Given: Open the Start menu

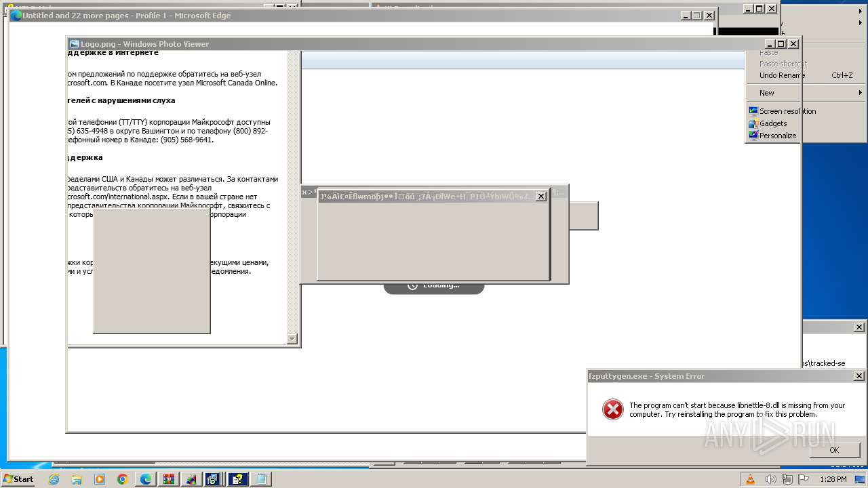Looking at the screenshot, I should click(x=18, y=479).
